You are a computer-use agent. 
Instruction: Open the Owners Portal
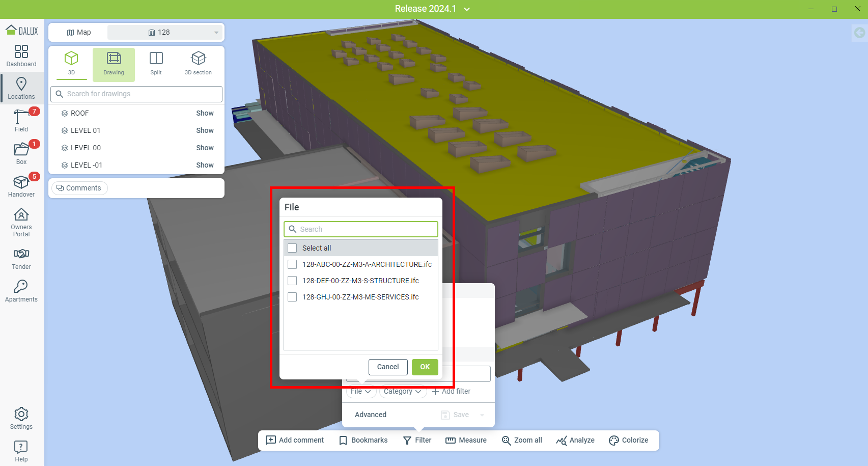coord(21,222)
